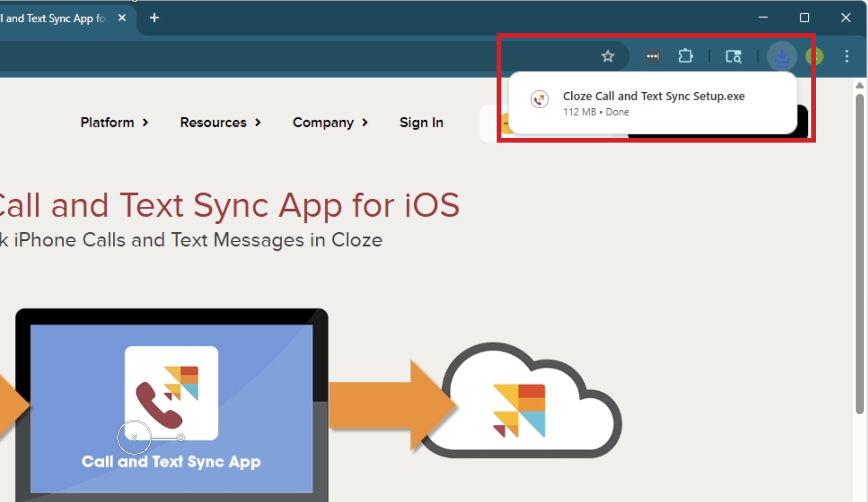The height and width of the screenshot is (502, 868).
Task: Click the scrollbar up arrow
Action: pyautogui.click(x=860, y=85)
